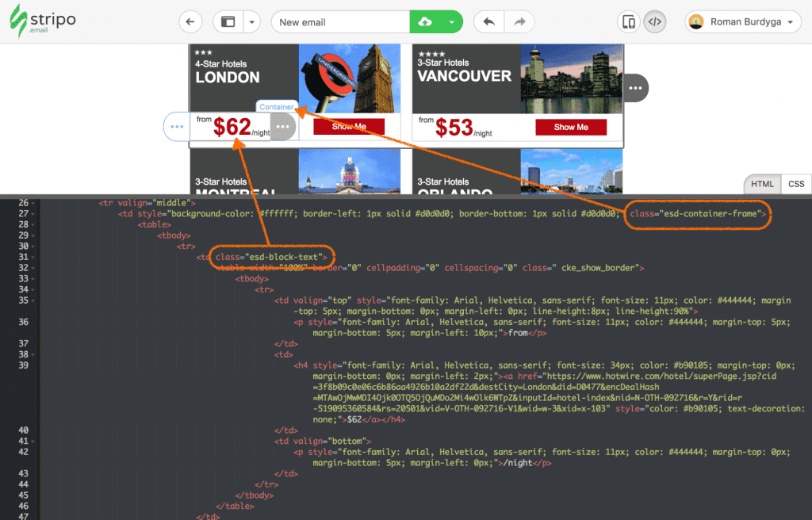This screenshot has height=520, width=812.
Task: Click the back arrow button
Action: click(191, 21)
